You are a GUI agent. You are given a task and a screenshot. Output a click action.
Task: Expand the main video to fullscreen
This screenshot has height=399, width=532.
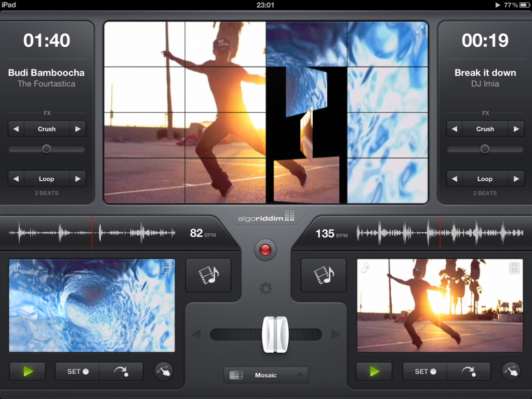(420, 30)
